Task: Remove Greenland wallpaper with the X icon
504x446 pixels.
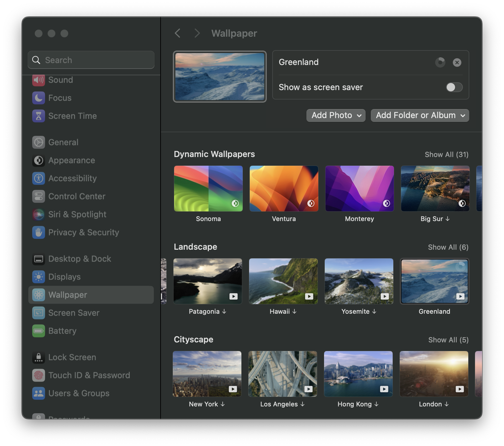Action: coord(457,62)
